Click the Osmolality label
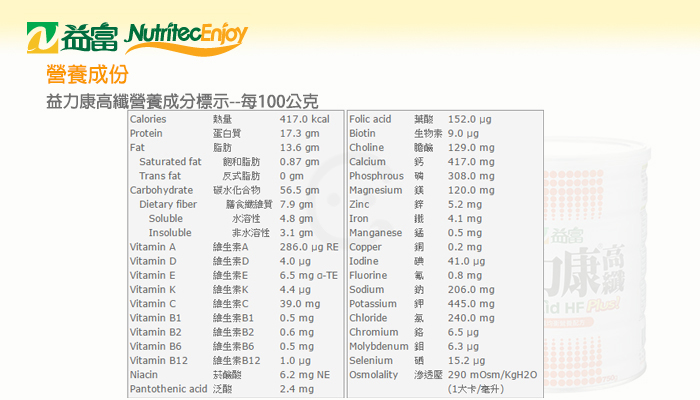700x400 pixels. click(x=373, y=375)
